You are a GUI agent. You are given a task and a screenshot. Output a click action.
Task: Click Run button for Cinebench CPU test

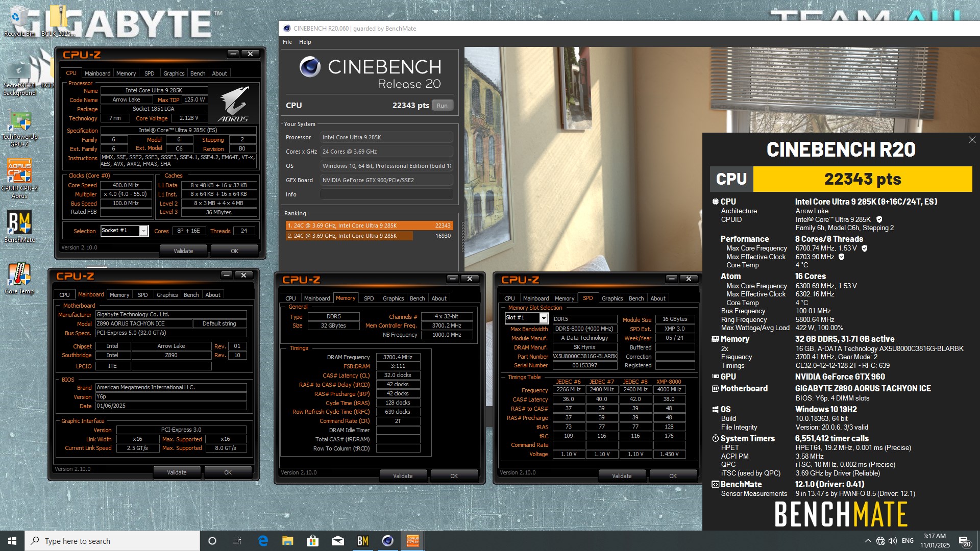click(x=442, y=106)
